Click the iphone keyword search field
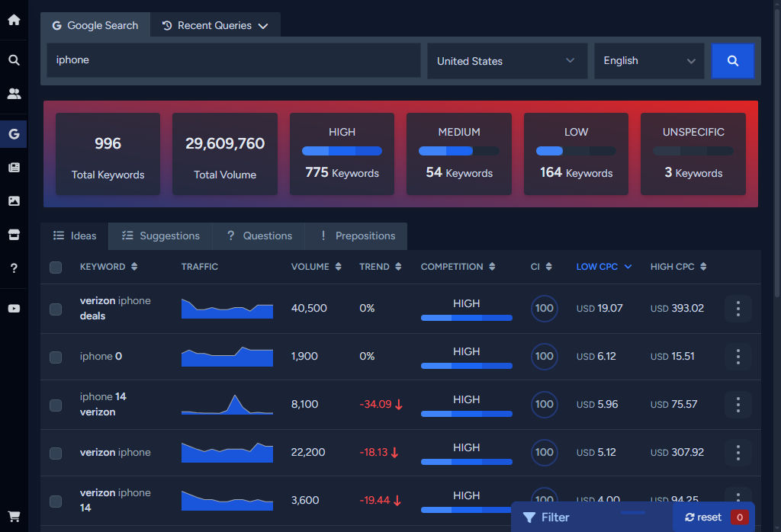 point(233,60)
